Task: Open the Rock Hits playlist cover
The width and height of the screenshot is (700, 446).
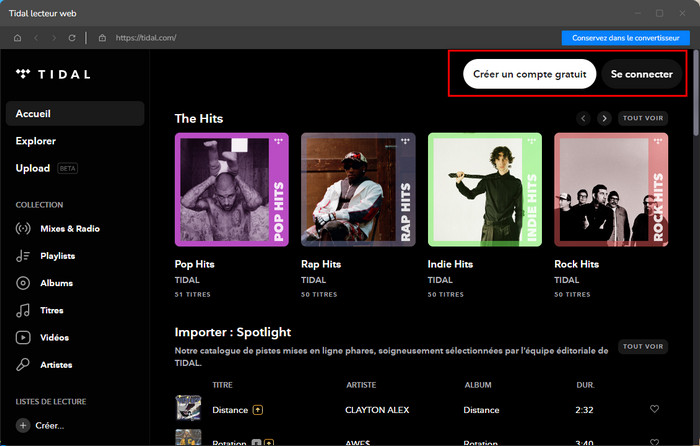Action: pos(611,190)
